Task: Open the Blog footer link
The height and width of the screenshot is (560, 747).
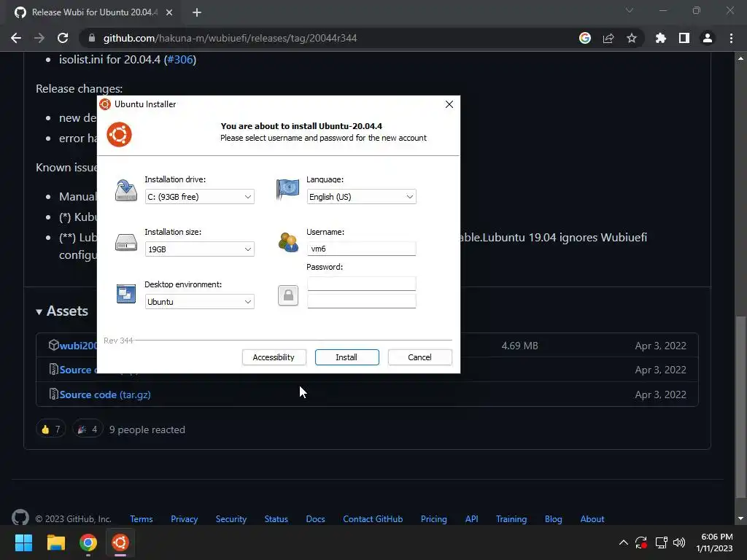Action: coord(554,519)
